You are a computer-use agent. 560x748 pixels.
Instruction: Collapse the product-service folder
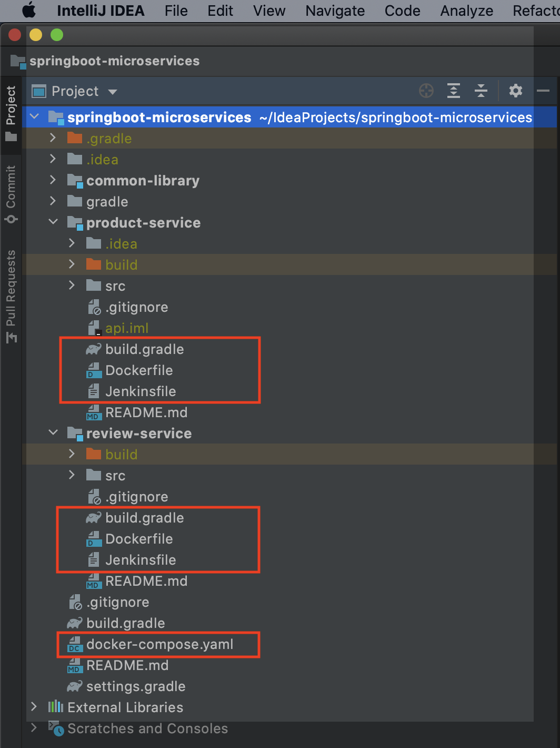pos(53,222)
